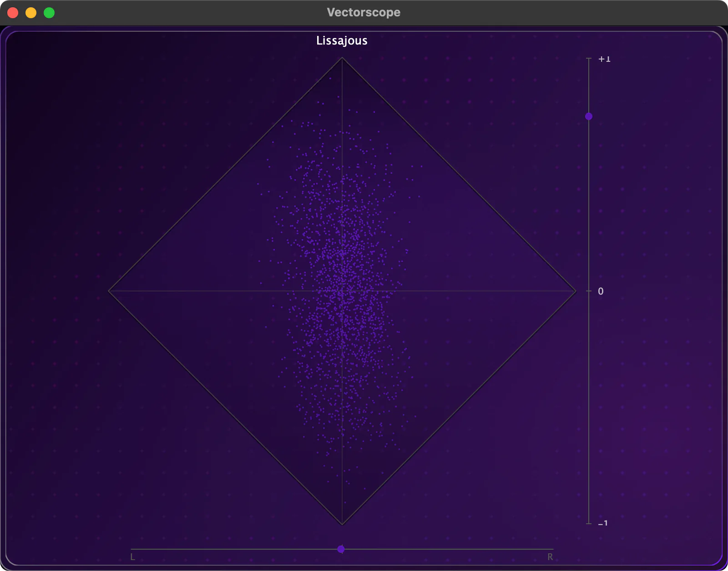Image resolution: width=728 pixels, height=571 pixels.
Task: Click the +1 correlation scale label
Action: pyautogui.click(x=604, y=59)
